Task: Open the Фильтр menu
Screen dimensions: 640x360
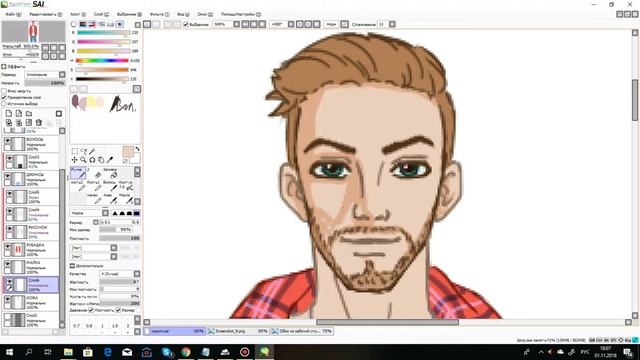Action: click(160, 14)
